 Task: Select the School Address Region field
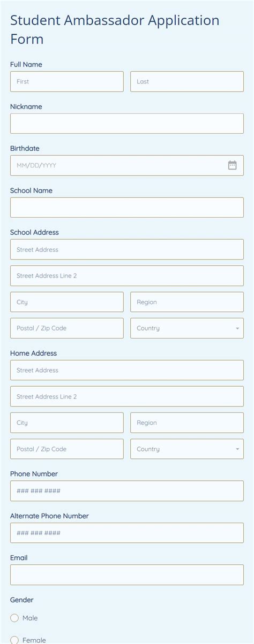click(x=187, y=302)
